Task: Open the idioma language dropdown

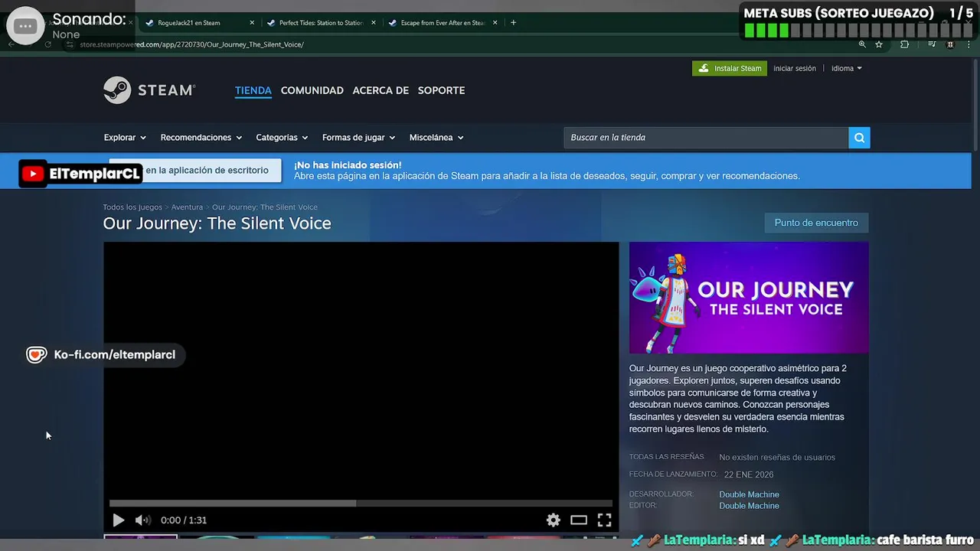Action: 847,68
